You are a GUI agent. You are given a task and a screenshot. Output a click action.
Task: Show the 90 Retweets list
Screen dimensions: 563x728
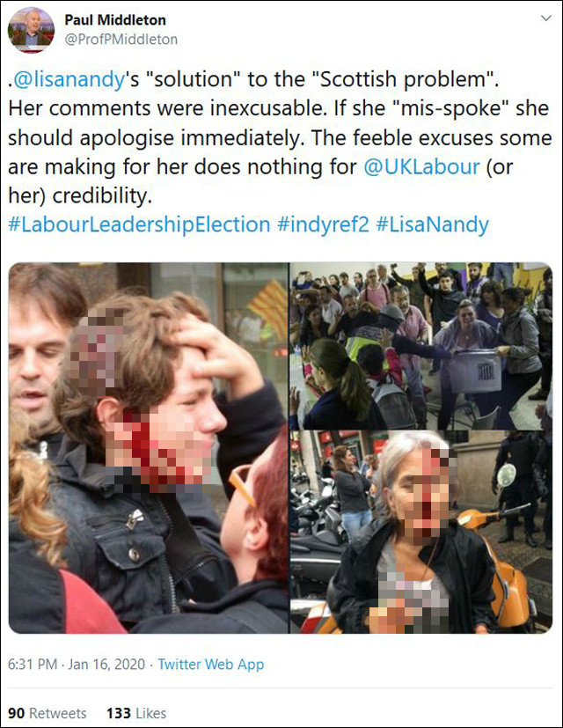point(47,713)
